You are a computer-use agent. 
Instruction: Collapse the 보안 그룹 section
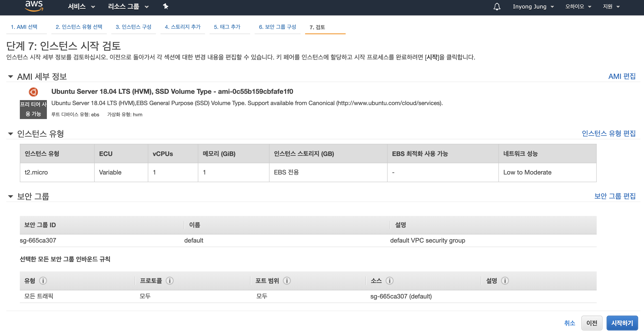pos(11,196)
